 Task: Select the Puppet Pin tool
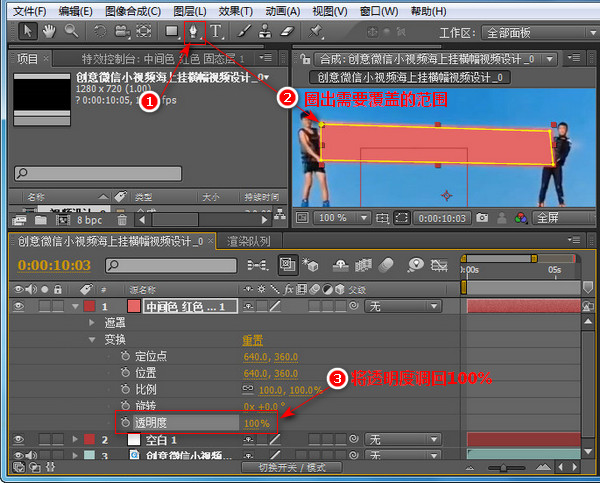point(316,31)
